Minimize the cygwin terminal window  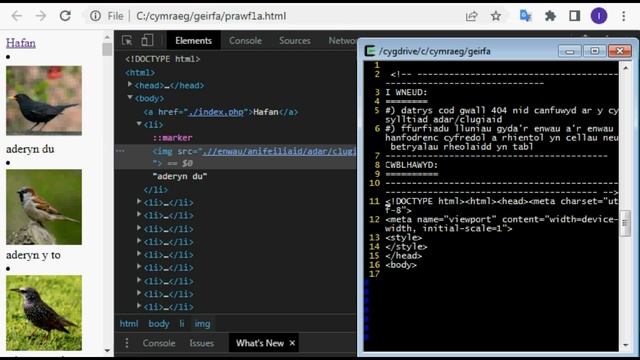(570, 51)
